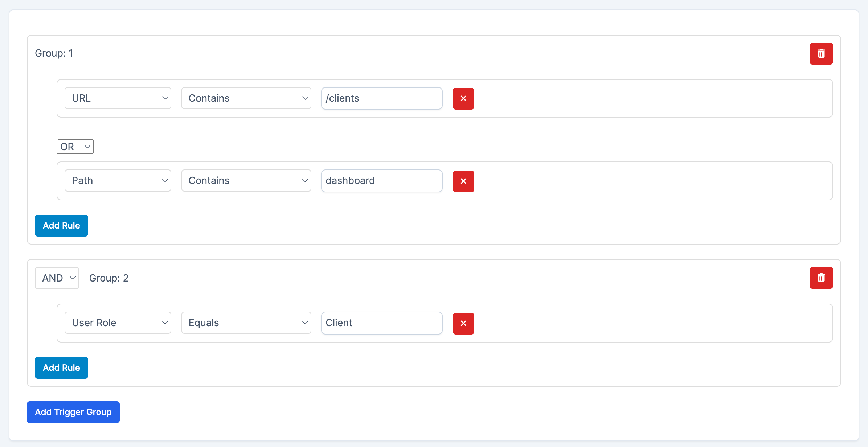Focus the dashboard value input field
Viewport: 868px width, 447px height.
381,181
